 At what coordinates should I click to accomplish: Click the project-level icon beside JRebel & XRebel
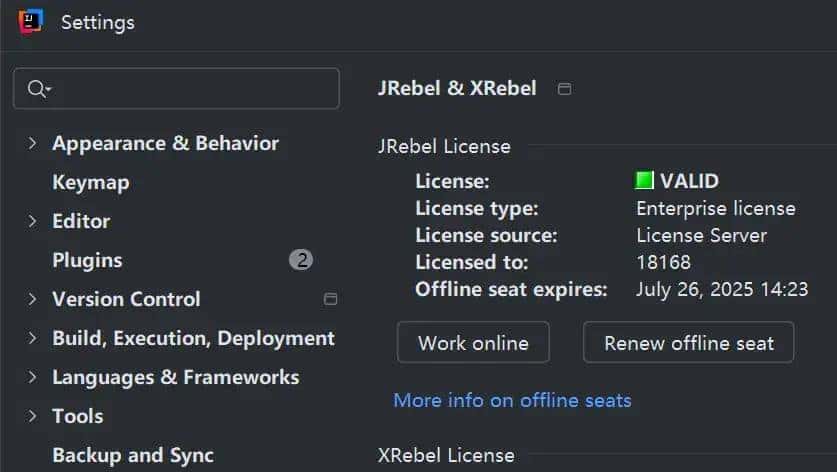(564, 89)
